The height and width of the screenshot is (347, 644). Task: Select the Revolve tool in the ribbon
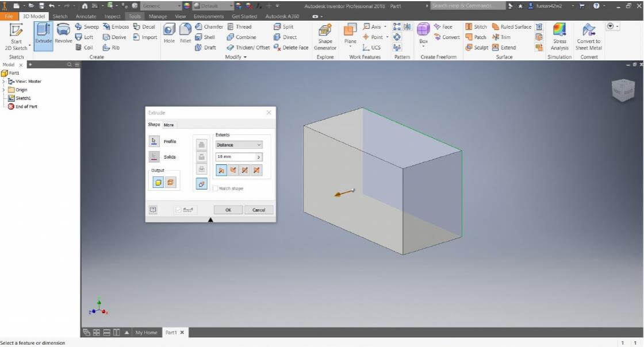click(x=63, y=33)
